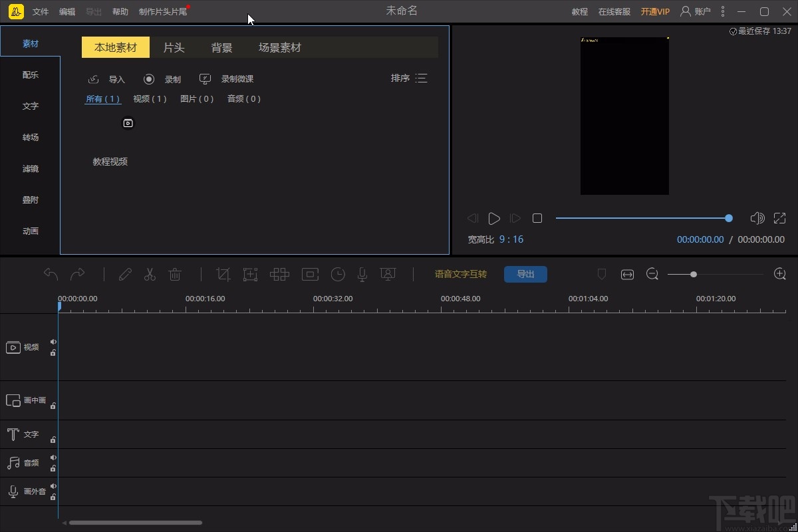Filter materials by 音频(0)

coord(244,99)
